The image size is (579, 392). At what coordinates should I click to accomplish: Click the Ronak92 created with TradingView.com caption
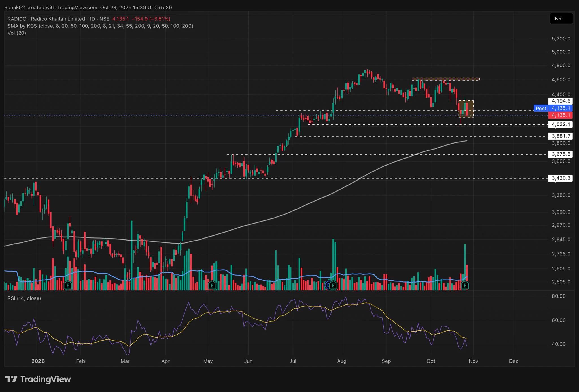tap(88, 7)
